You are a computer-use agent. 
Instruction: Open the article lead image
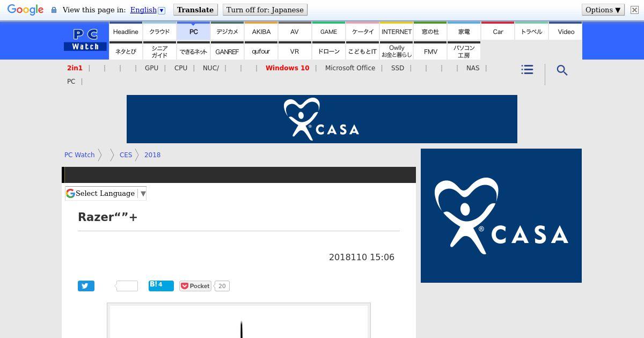(239, 321)
